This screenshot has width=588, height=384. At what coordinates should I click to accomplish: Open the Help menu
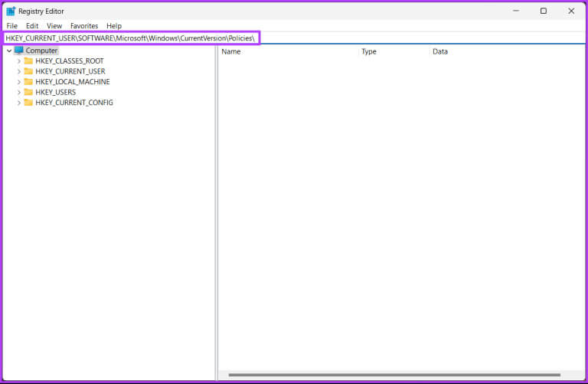tap(114, 26)
